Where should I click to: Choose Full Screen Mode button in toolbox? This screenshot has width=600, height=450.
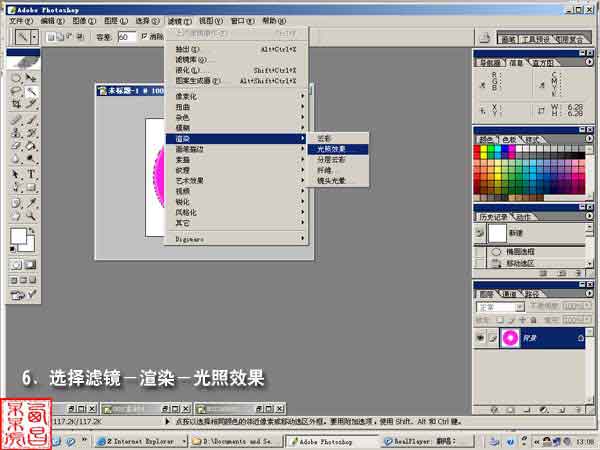click(33, 280)
